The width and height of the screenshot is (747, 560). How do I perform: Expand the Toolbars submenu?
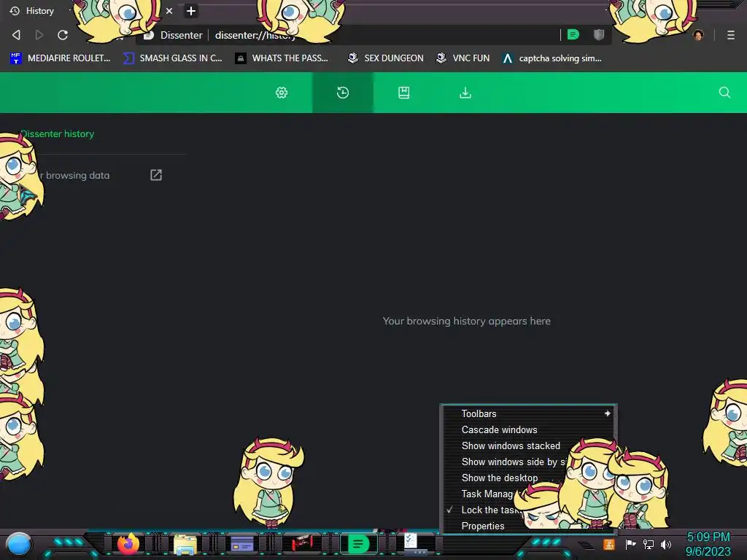528,414
